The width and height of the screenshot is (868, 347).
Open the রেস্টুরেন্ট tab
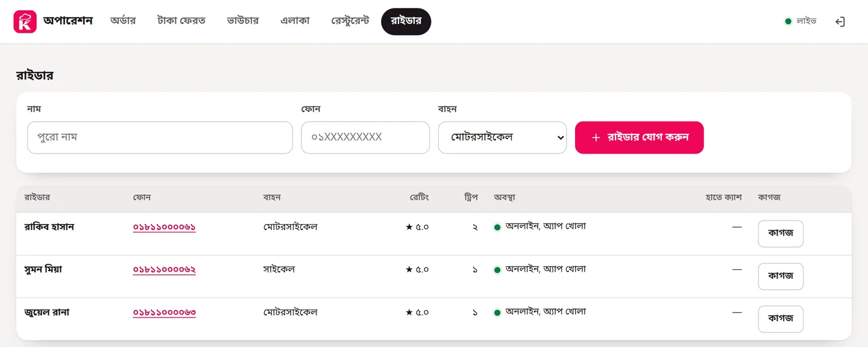pos(350,21)
